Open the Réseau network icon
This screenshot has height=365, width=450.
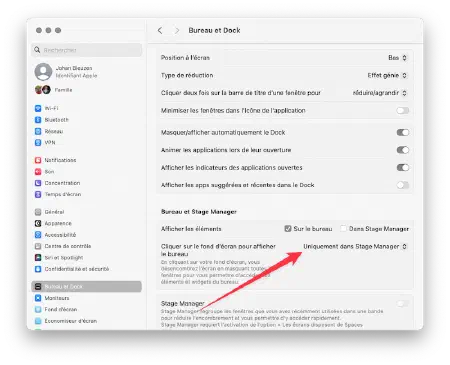[38, 131]
